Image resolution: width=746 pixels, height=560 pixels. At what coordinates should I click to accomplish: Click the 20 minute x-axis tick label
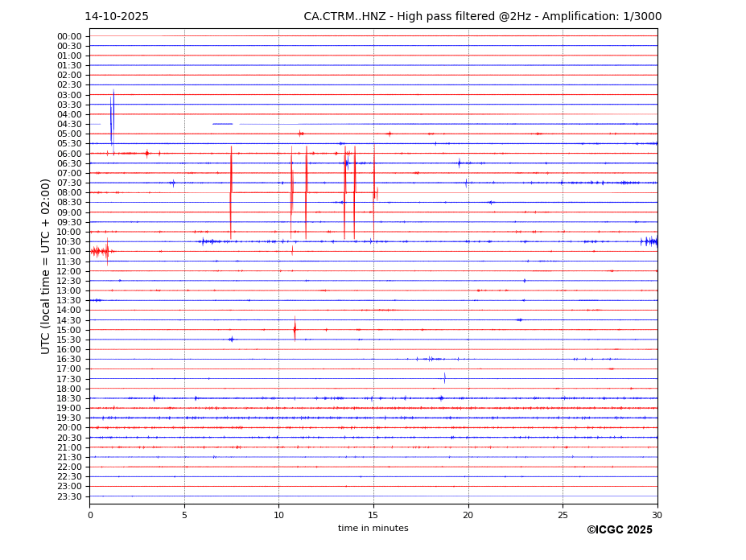pyautogui.click(x=468, y=515)
